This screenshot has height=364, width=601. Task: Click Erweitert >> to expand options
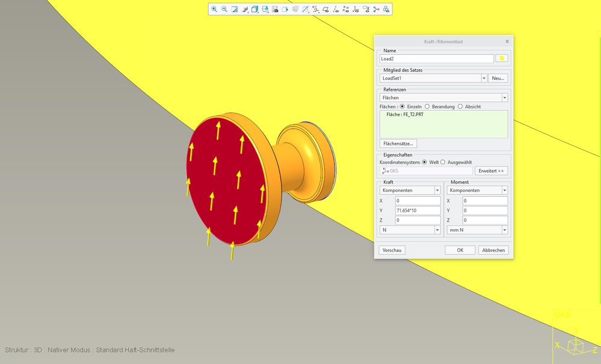(x=492, y=171)
